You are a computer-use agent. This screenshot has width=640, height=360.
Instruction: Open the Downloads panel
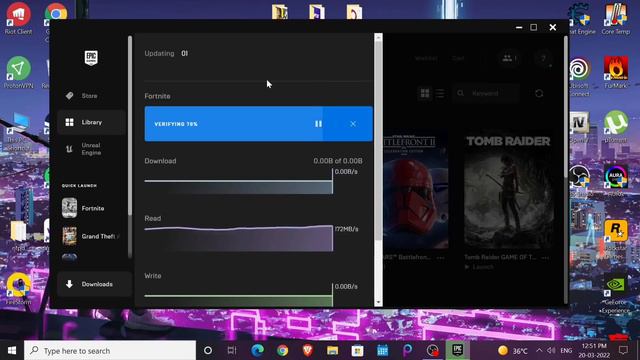[94, 284]
